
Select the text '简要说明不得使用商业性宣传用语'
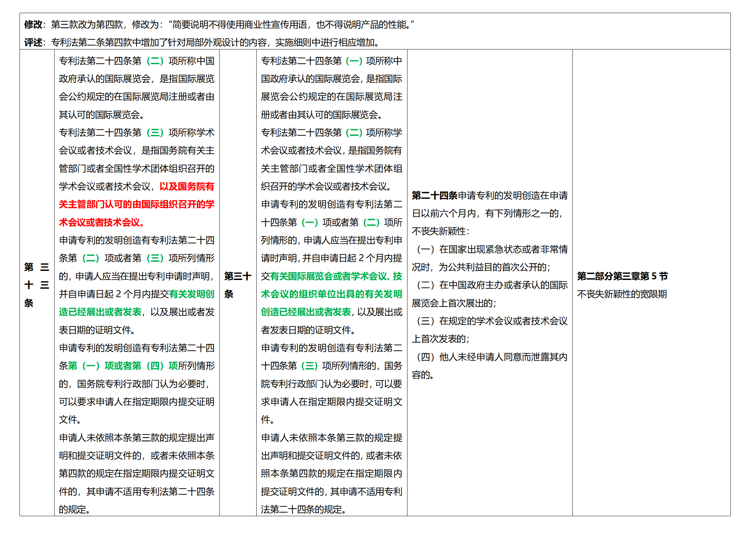(x=239, y=25)
